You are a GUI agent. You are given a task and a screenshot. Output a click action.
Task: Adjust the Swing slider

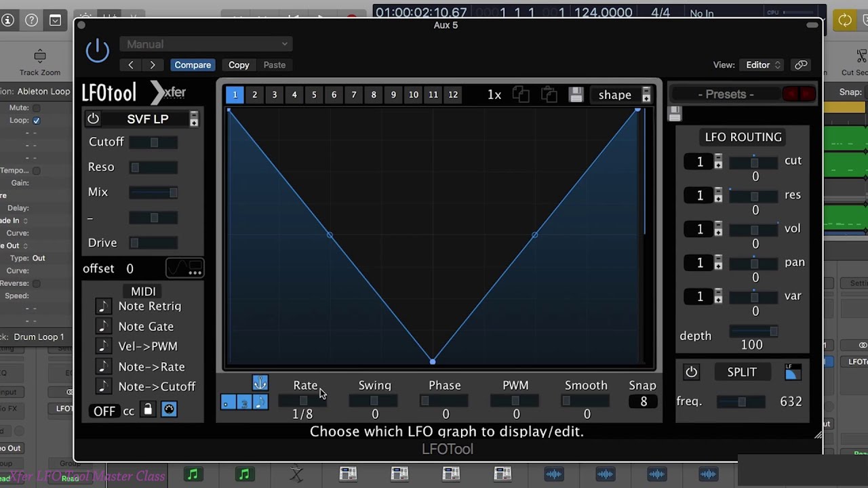pyautogui.click(x=374, y=401)
